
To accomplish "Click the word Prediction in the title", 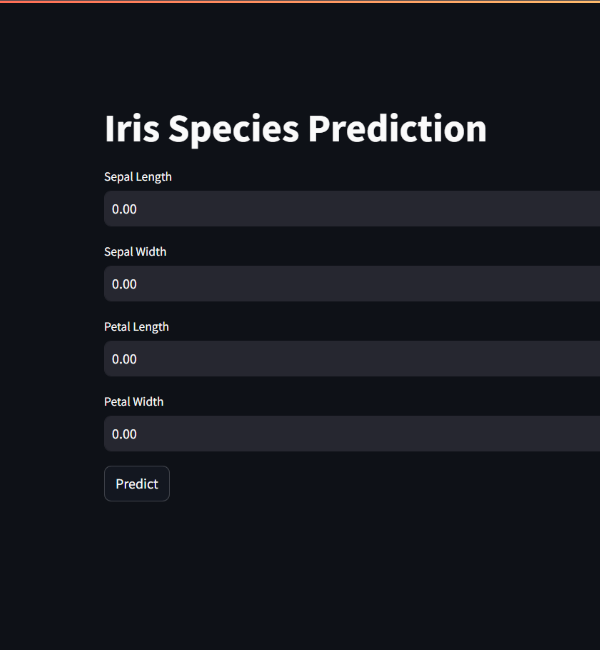I will tap(397, 129).
